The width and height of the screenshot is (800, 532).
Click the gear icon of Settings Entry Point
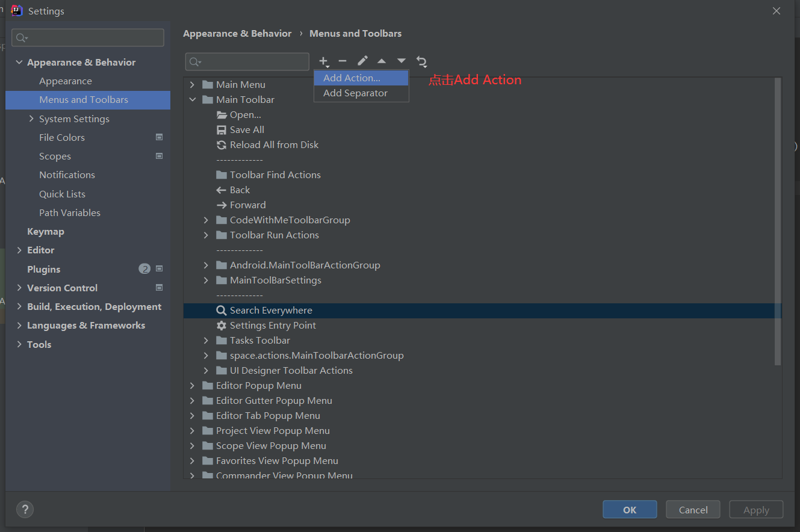pos(222,326)
